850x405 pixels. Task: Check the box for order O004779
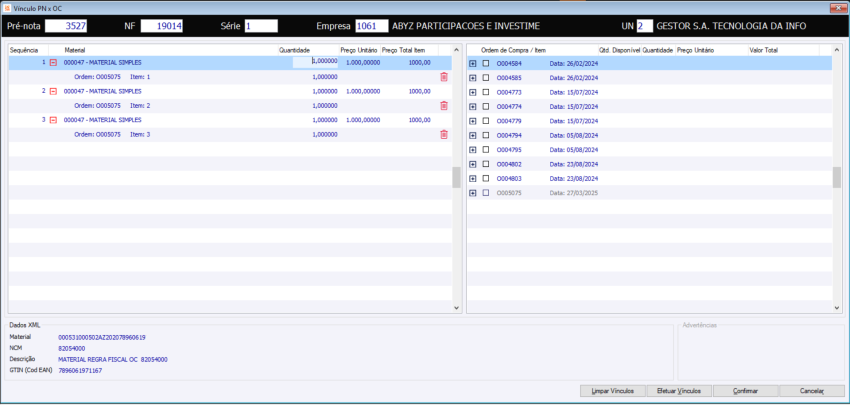coord(486,121)
